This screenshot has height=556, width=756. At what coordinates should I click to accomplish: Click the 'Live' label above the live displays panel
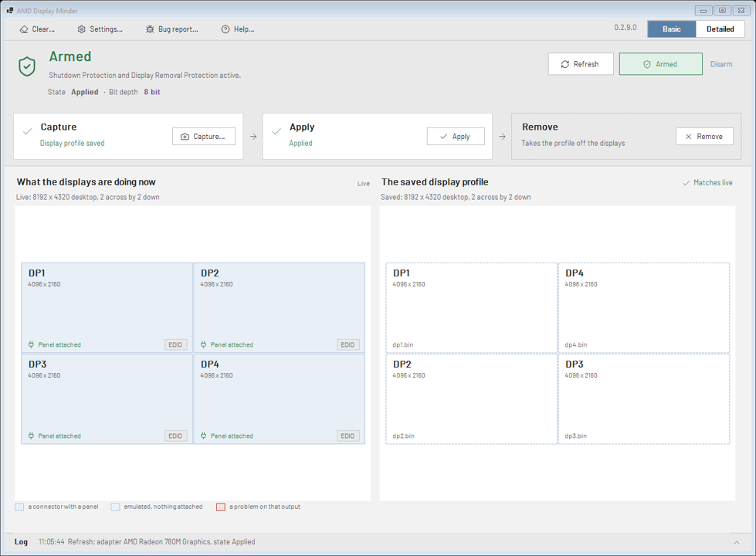364,184
